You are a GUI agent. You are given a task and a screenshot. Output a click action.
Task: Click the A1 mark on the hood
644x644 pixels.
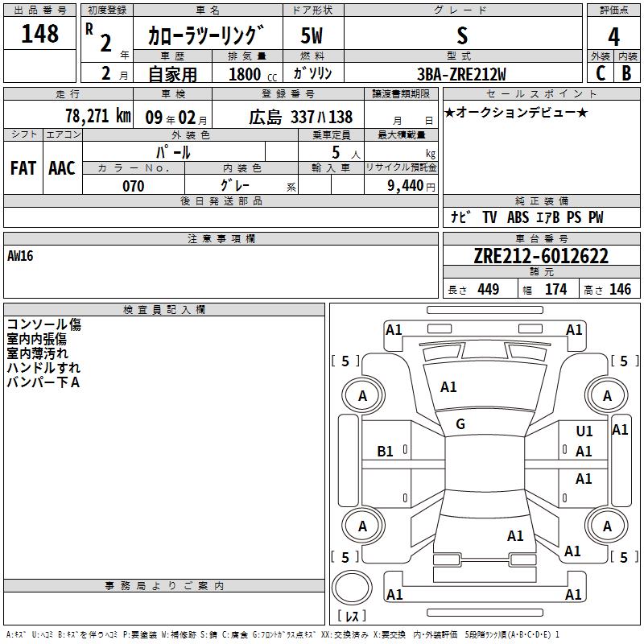click(448, 387)
